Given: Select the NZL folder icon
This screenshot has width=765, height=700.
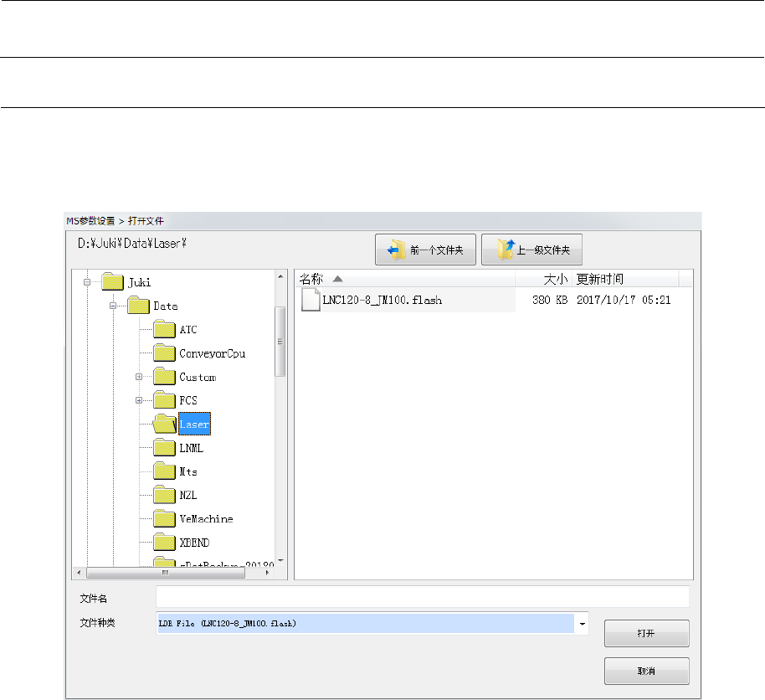Looking at the screenshot, I should pos(164,495).
